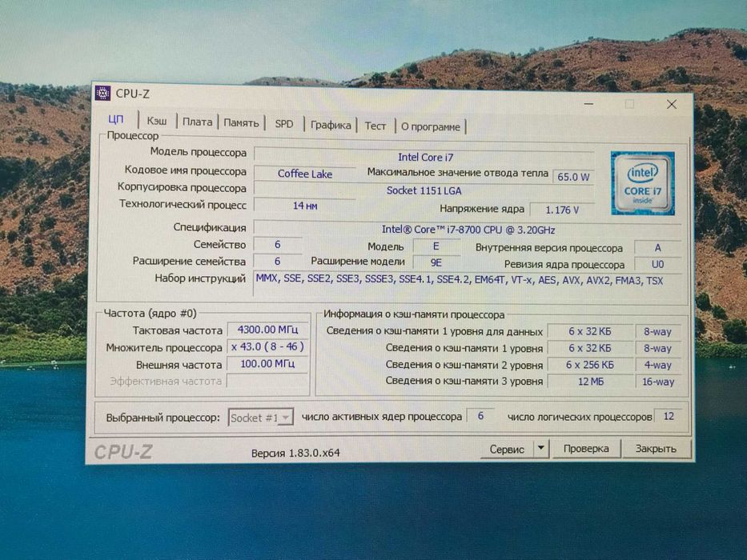Click the Intel Core i7 model field

click(424, 157)
